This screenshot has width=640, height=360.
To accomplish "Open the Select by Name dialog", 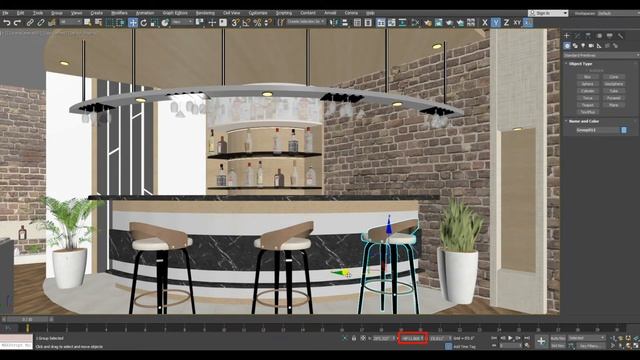I will point(98,23).
